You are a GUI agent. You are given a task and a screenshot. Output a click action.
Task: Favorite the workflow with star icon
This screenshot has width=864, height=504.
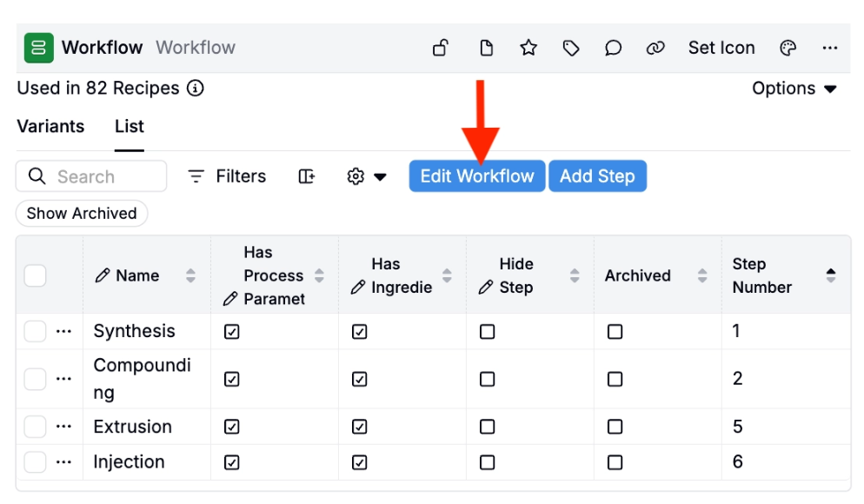click(528, 48)
